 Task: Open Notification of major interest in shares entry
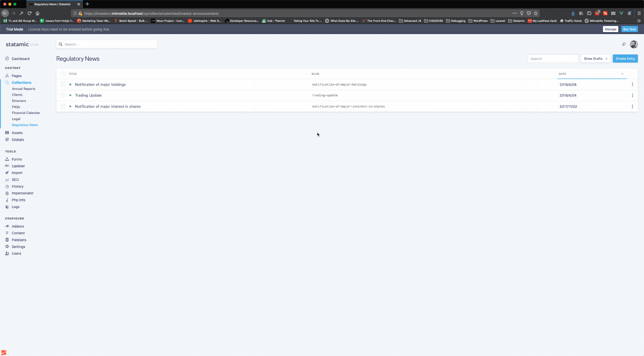click(x=108, y=106)
